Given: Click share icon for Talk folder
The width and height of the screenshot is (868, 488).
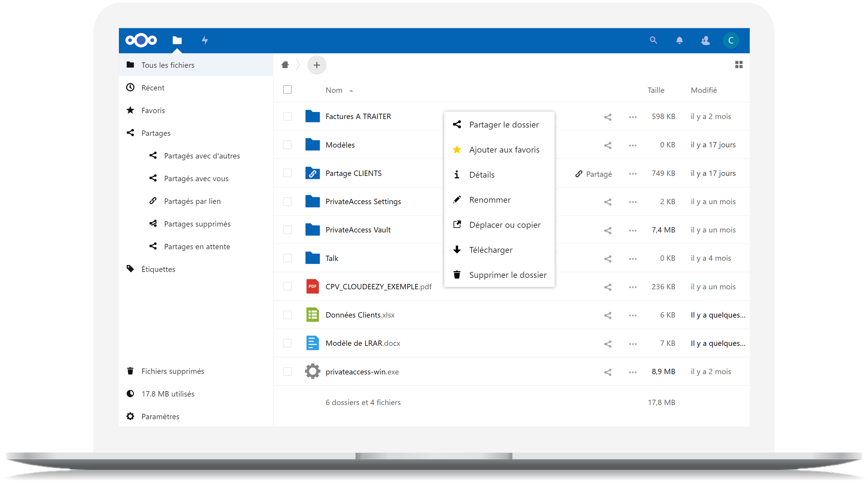Looking at the screenshot, I should tap(608, 259).
